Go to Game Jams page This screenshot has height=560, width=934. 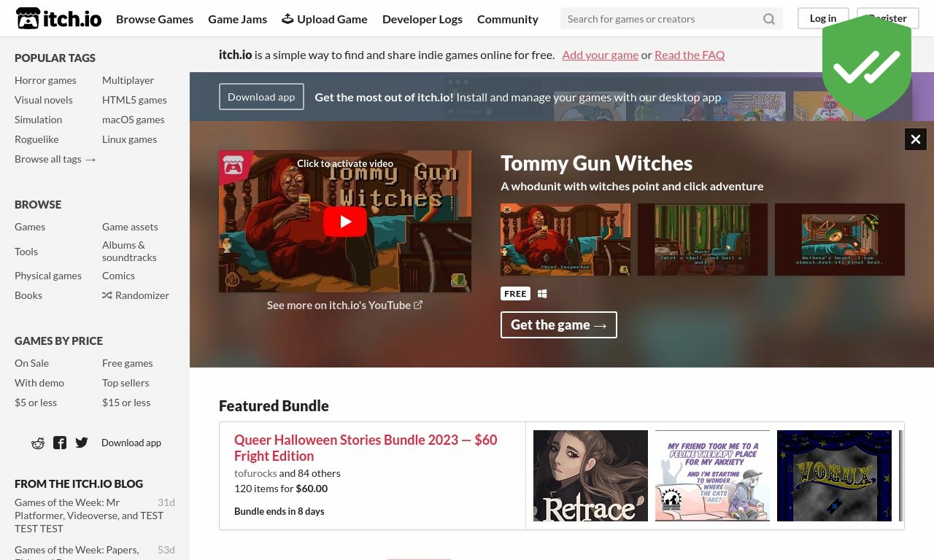coord(237,19)
